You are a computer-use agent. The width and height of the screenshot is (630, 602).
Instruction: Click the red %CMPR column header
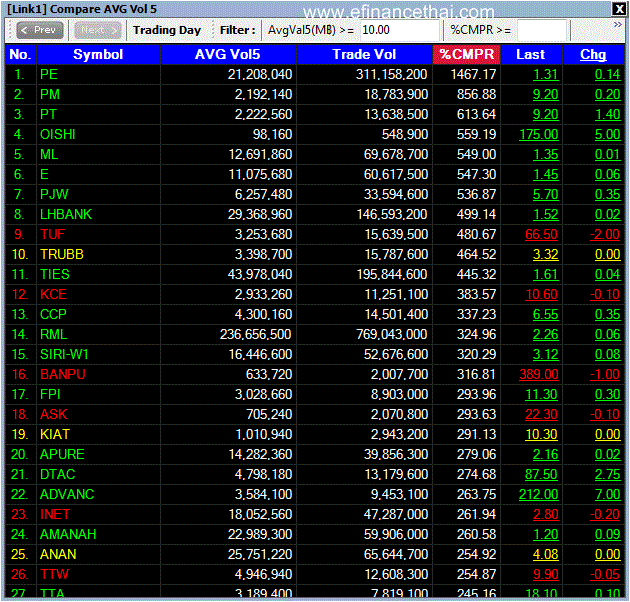click(466, 54)
